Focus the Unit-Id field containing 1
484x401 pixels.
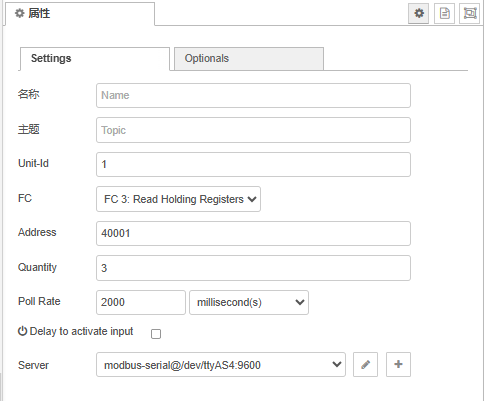coord(253,164)
